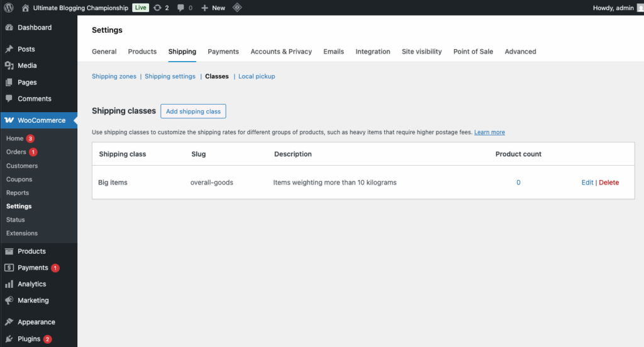
Task: Open the WordPress logo menu
Action: [9, 8]
